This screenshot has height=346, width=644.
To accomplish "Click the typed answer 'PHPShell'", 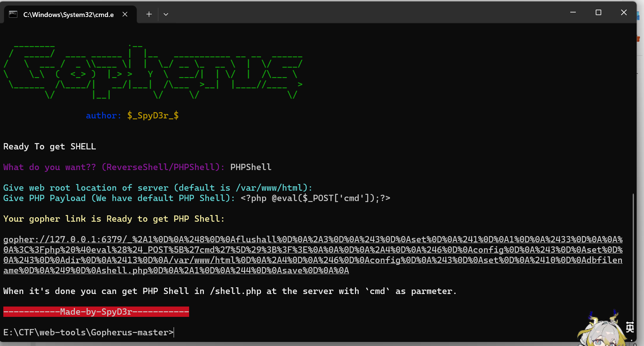I will 251,167.
